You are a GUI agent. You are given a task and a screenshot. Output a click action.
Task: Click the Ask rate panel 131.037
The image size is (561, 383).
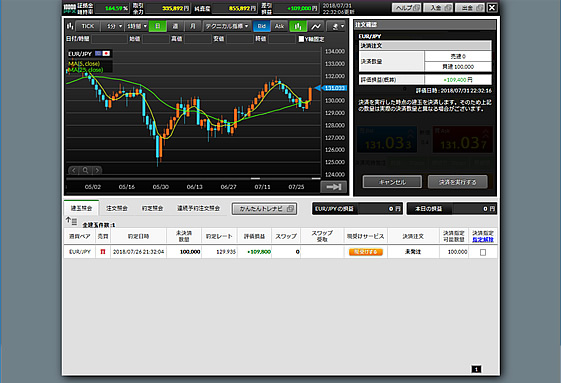[463, 140]
